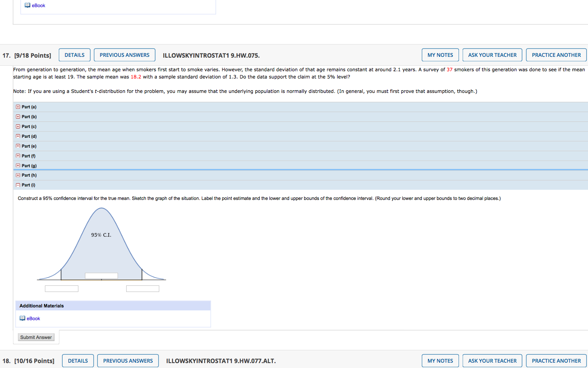
Task: Expand Part (d) section
Action: (18, 136)
